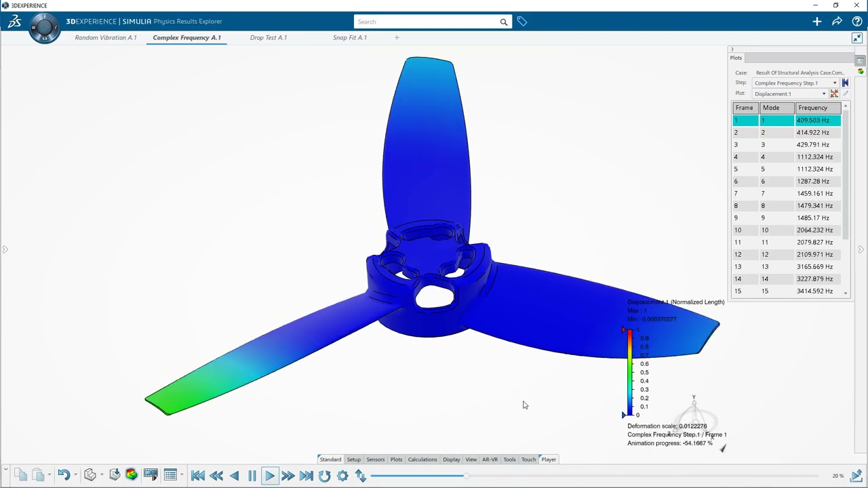Click the Copy icon in the action bar
Viewport: 868px width, 488px height.
[x=20, y=475]
